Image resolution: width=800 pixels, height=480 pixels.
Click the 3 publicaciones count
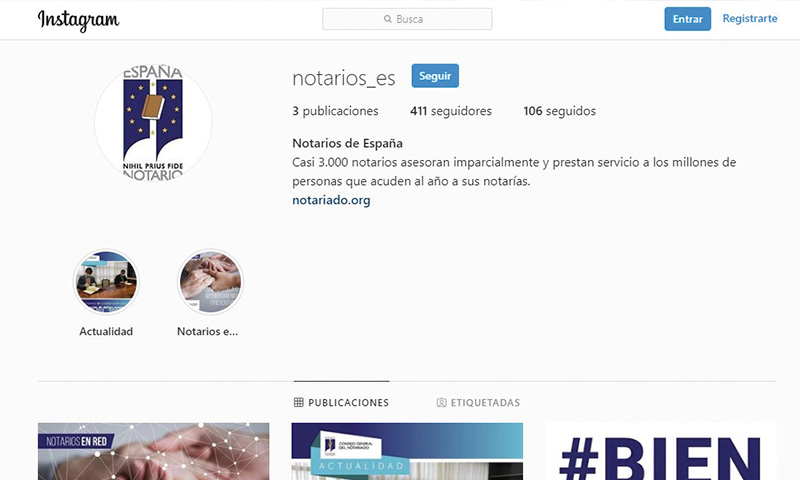point(335,111)
